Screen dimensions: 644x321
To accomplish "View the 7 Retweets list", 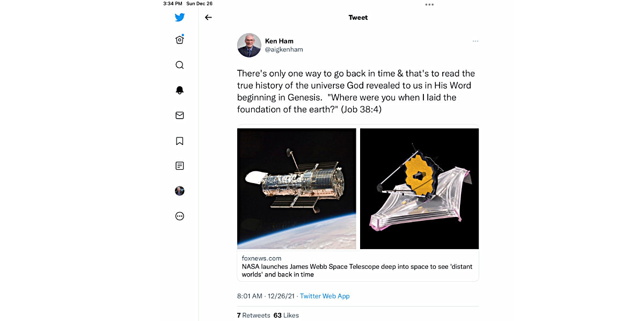I will coord(253,315).
